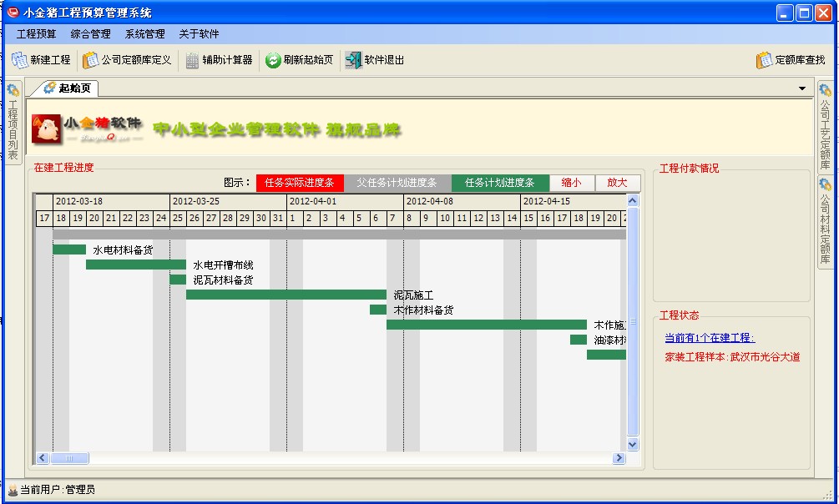839x504 pixels.
Task: Click the 工程状态 section title
Action: click(x=679, y=315)
